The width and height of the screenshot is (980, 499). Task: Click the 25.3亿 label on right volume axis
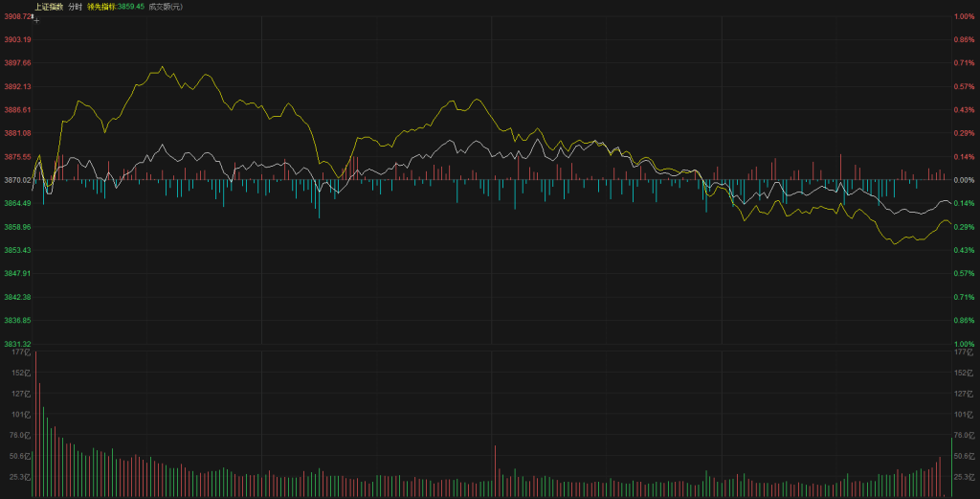click(964, 476)
